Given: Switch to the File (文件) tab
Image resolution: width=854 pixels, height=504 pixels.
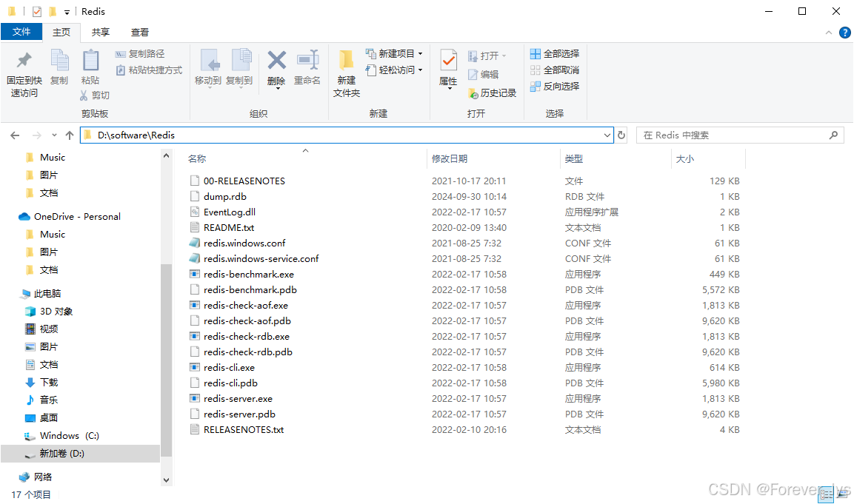Looking at the screenshot, I should (21, 32).
